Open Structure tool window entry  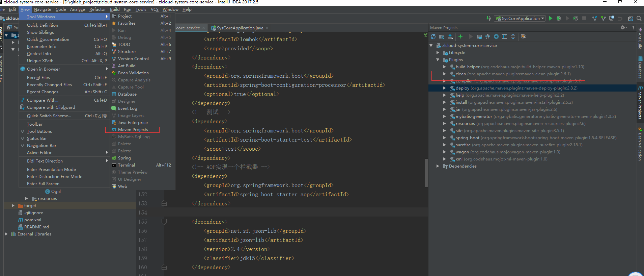142,52
